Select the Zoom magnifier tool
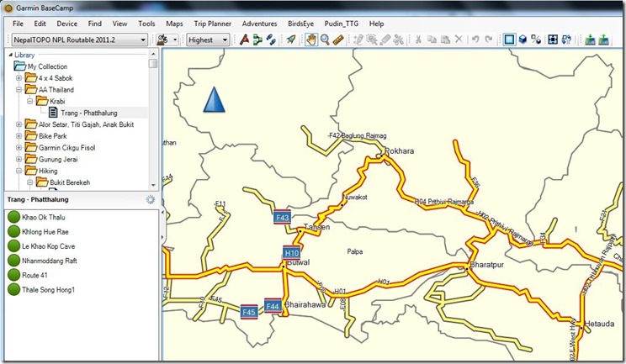This screenshot has height=364, width=626. [x=325, y=40]
